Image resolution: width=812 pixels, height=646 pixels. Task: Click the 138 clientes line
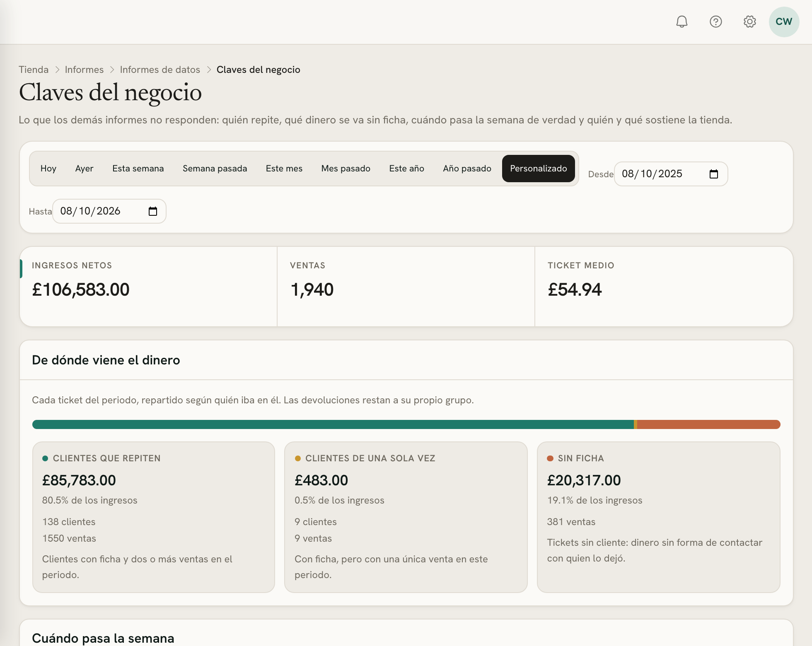(x=69, y=522)
